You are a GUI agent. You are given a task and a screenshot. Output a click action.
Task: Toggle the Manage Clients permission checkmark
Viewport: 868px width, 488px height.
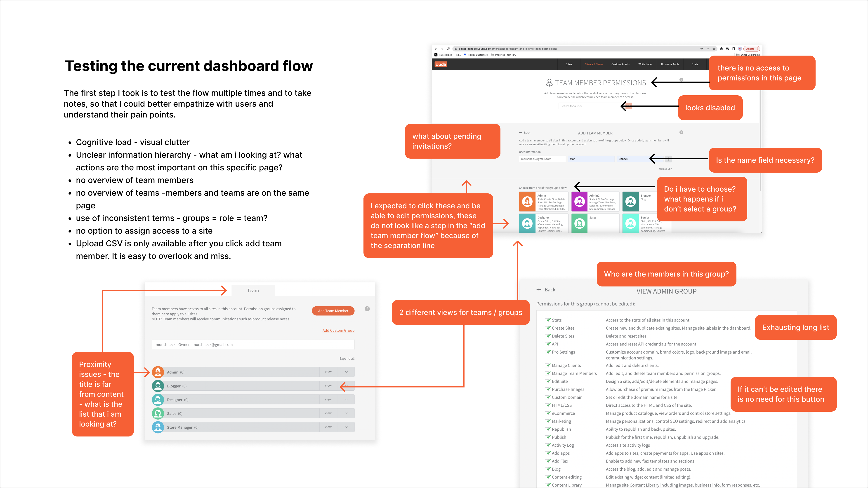coord(548,365)
